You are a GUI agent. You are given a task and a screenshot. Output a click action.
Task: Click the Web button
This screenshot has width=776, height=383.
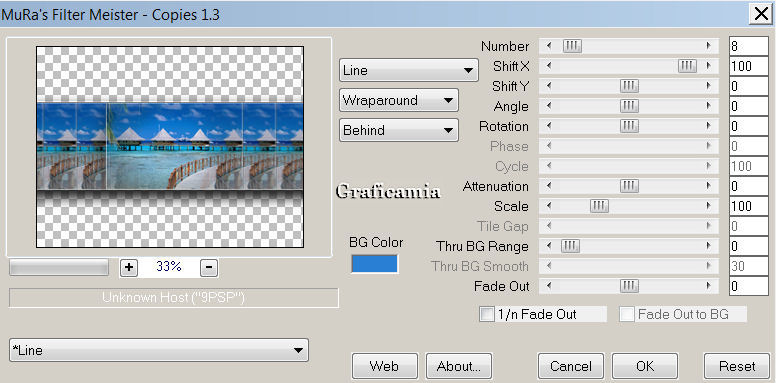tap(385, 366)
